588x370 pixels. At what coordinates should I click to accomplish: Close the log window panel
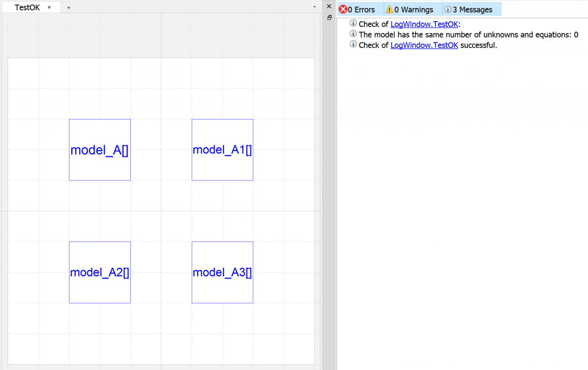tap(329, 6)
